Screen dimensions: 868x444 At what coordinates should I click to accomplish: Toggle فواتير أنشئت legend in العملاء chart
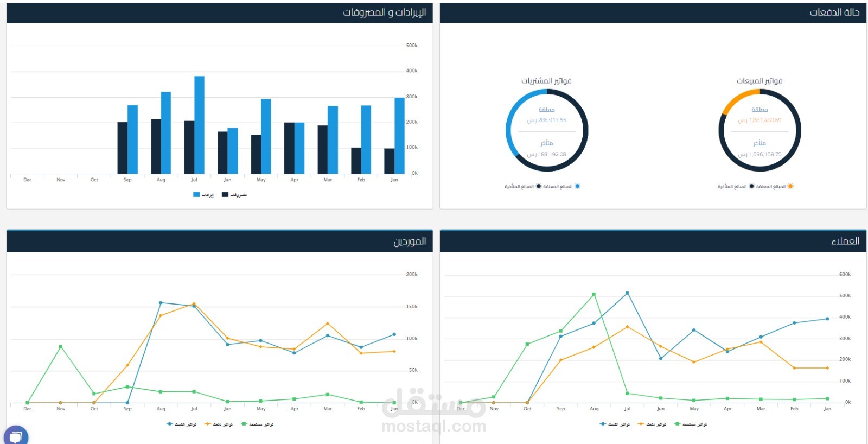pyautogui.click(x=615, y=424)
